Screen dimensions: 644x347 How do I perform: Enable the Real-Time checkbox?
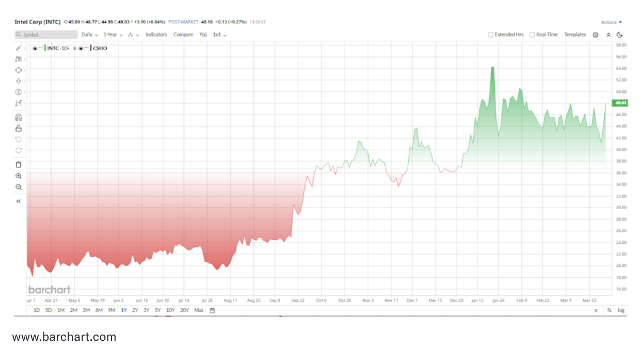[532, 35]
